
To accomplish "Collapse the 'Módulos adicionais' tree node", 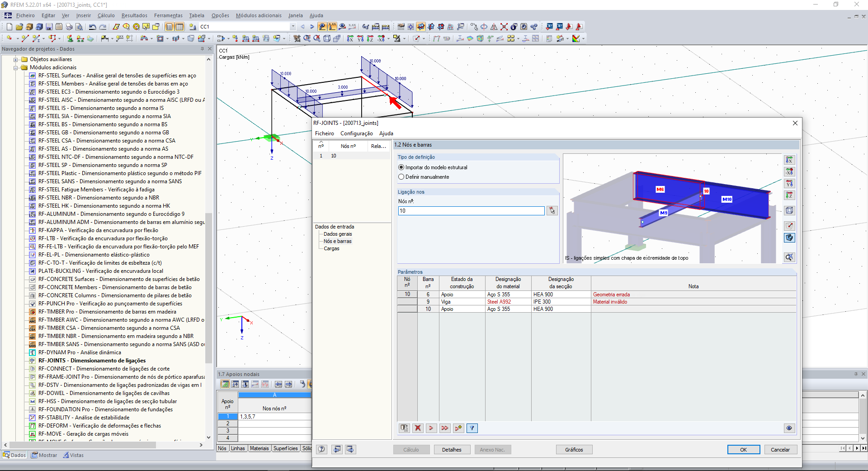I will [16, 68].
